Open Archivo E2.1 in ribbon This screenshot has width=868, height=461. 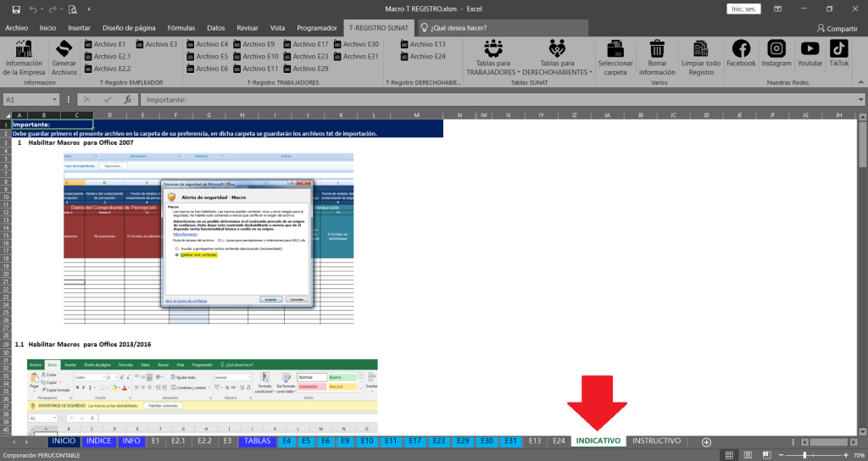[x=108, y=57]
